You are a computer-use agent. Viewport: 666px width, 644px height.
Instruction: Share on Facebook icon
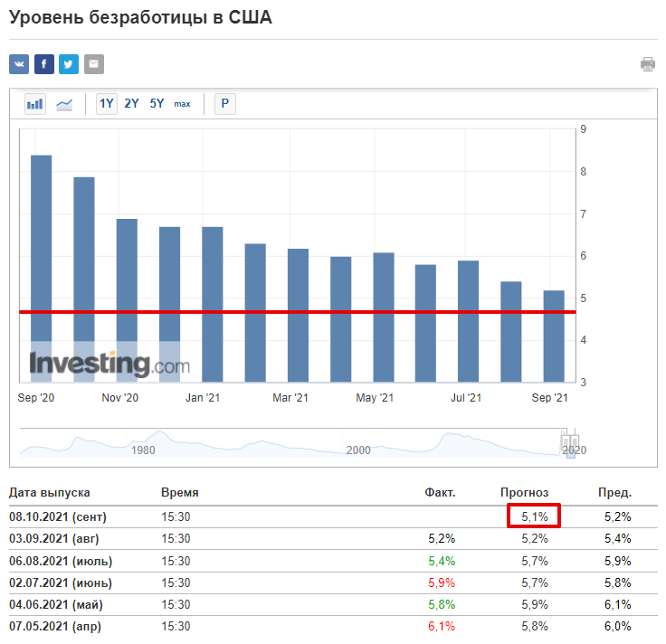coord(44,64)
